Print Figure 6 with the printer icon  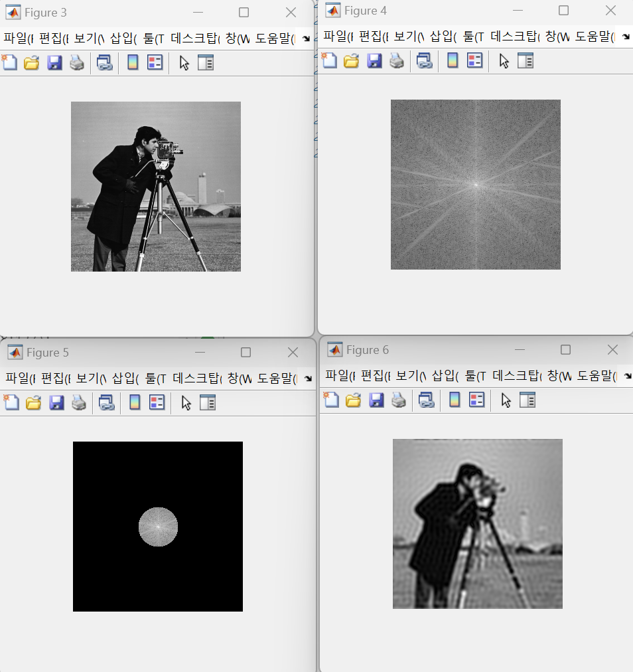point(399,400)
